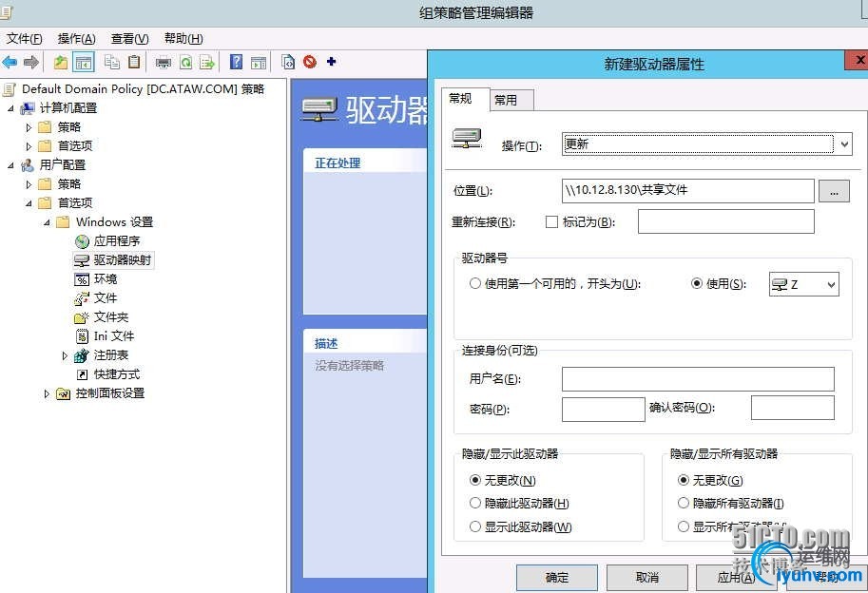Open the 操作(A) menu
Screen dimensions: 868x593
[x=76, y=39]
